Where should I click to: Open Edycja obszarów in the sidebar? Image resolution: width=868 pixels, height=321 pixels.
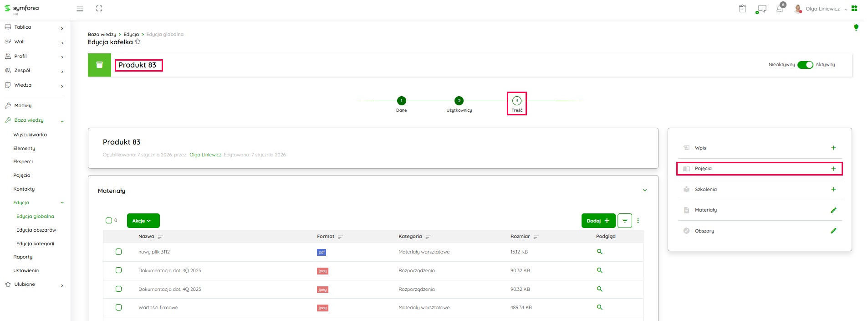click(36, 230)
